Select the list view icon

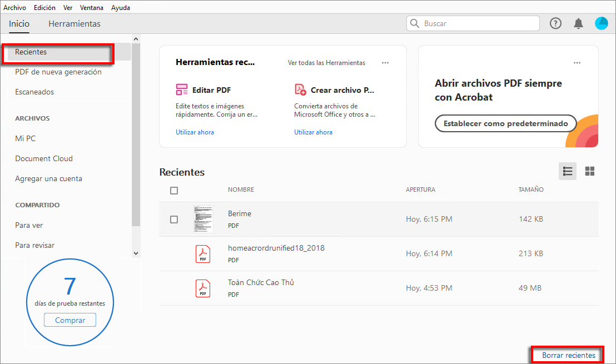pyautogui.click(x=567, y=171)
